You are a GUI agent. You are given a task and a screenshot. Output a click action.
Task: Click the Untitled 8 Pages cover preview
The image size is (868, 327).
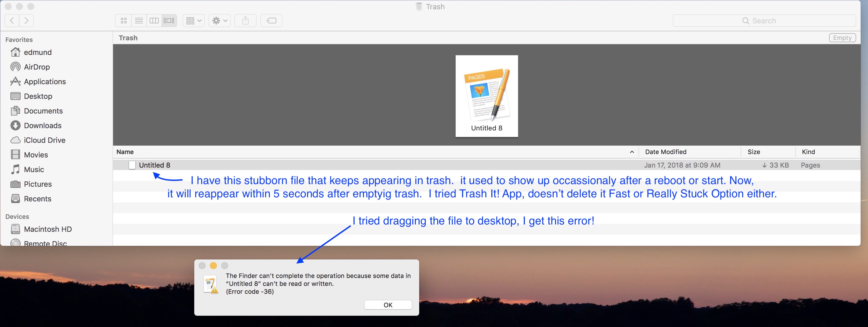pos(487,96)
